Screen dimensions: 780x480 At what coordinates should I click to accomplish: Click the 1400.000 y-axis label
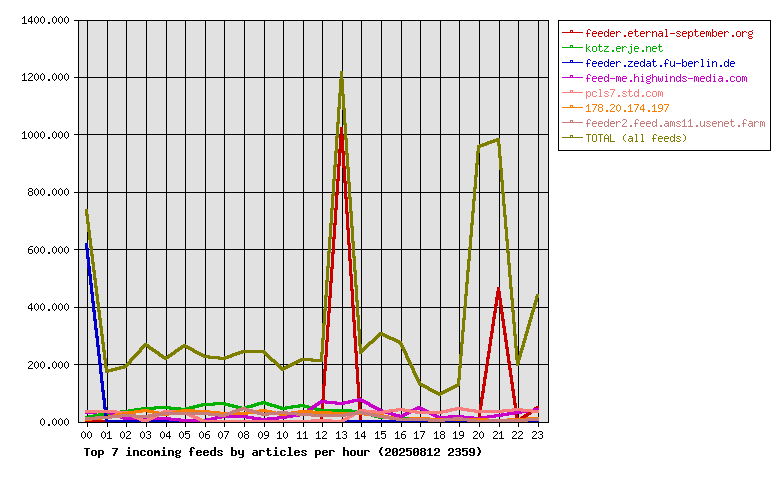(x=45, y=20)
